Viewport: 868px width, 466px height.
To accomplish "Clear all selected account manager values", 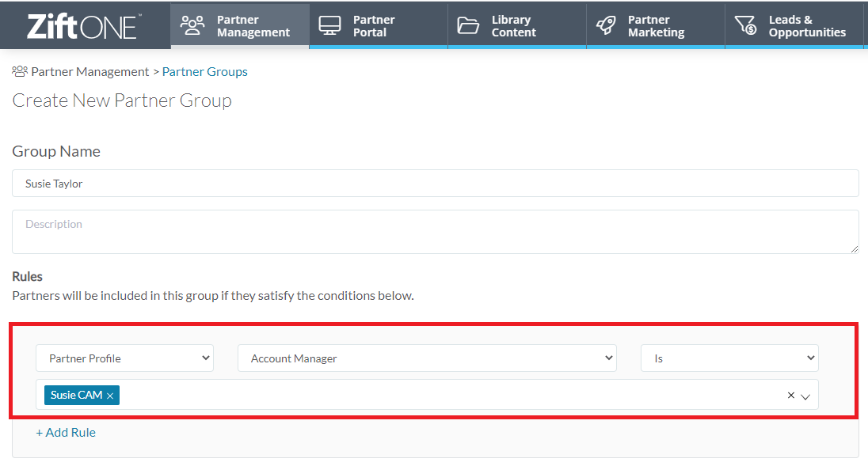I will pos(791,396).
